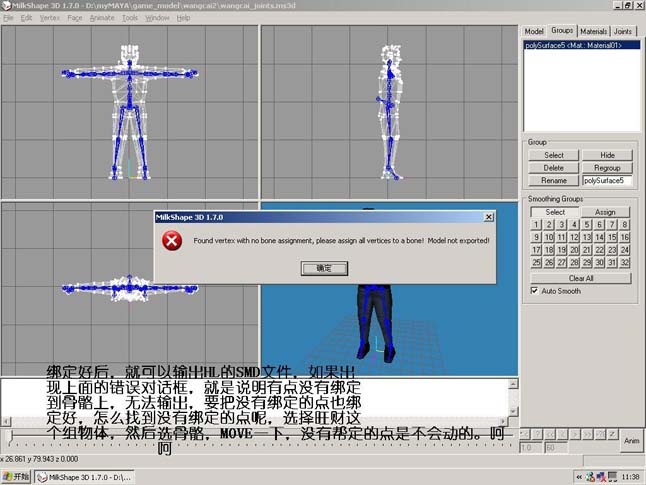Expand hidden tray icons with chevron
This screenshot has height=485, width=646.
579,477
